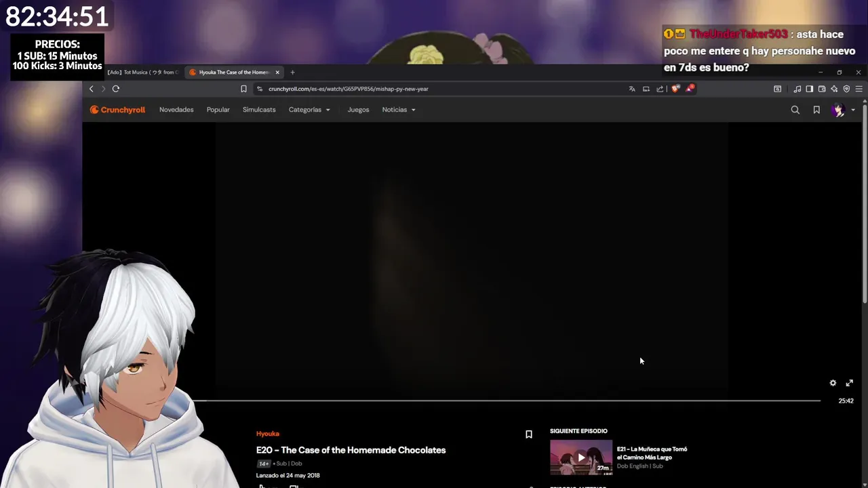Open Simulcasts in Crunchyroll nav

259,110
